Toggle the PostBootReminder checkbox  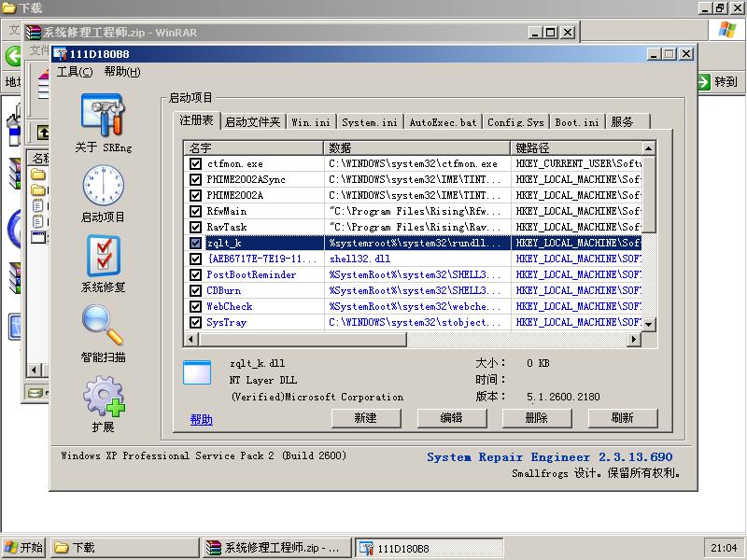195,274
